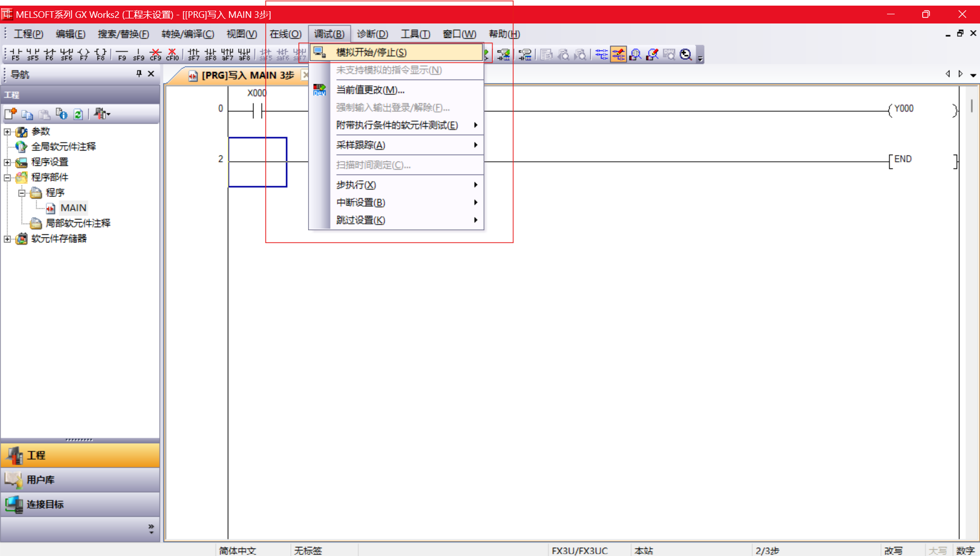This screenshot has height=556, width=980.
Task: Collapse the 程序 folder node
Action: coord(22,193)
